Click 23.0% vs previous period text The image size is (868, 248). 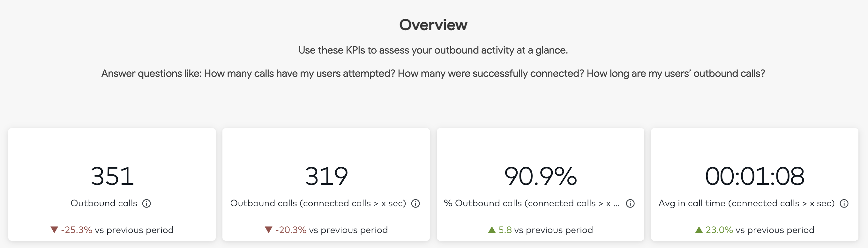760,230
